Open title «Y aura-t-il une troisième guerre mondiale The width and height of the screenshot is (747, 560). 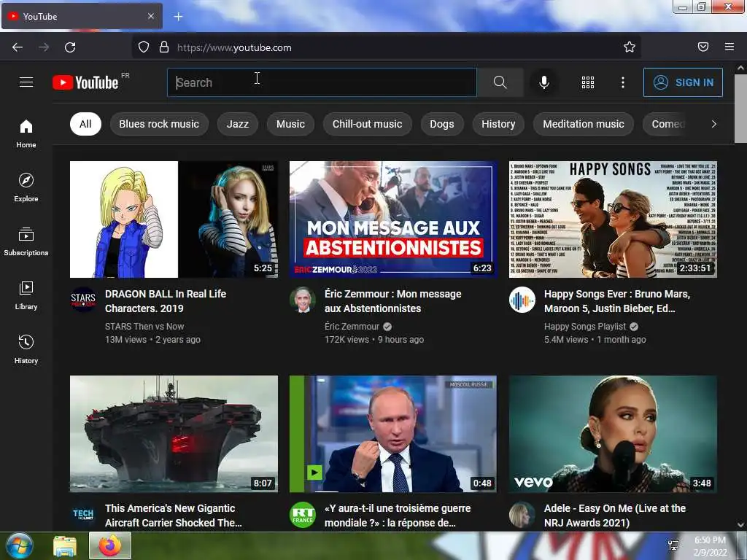tap(398, 516)
